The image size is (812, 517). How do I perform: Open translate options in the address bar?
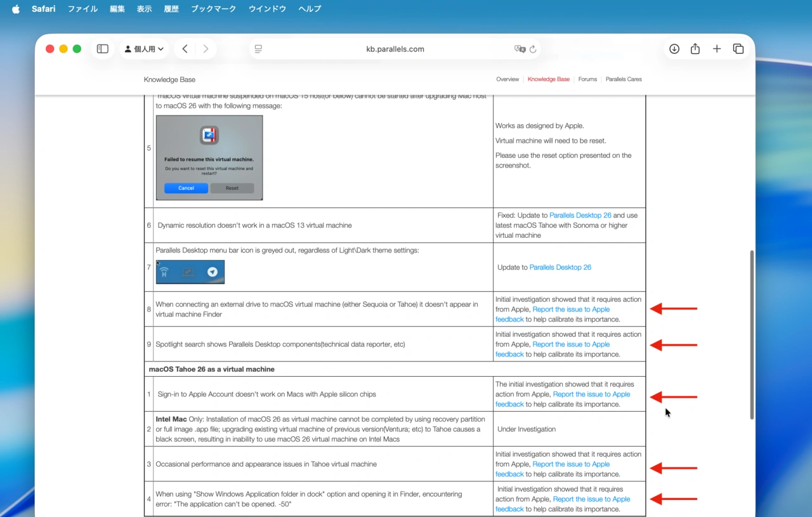pyautogui.click(x=519, y=48)
